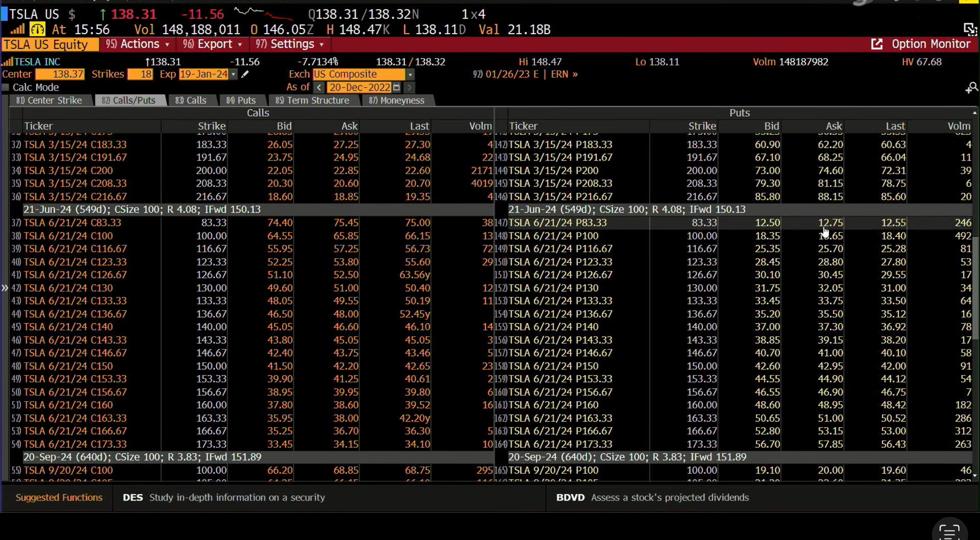980x540 pixels.
Task: Select row TSLA 3/15/24 P216.67
Action: click(x=733, y=197)
